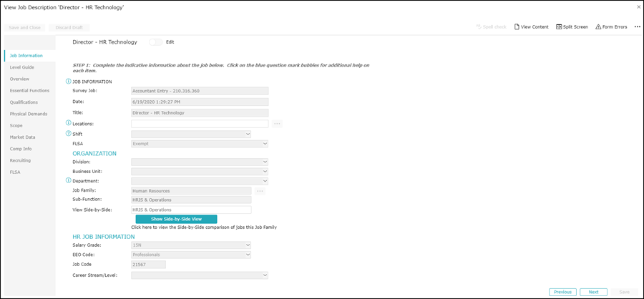Click the View Content document icon

(517, 26)
